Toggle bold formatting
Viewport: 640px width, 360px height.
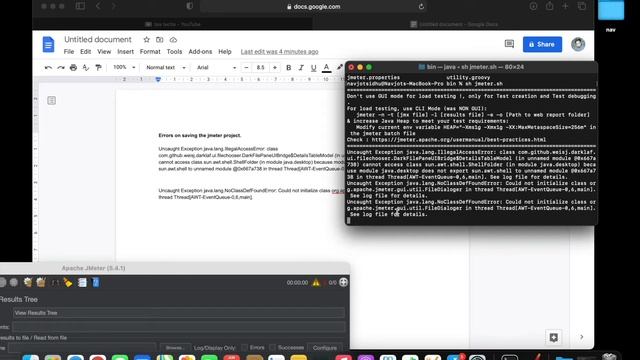pos(289,68)
